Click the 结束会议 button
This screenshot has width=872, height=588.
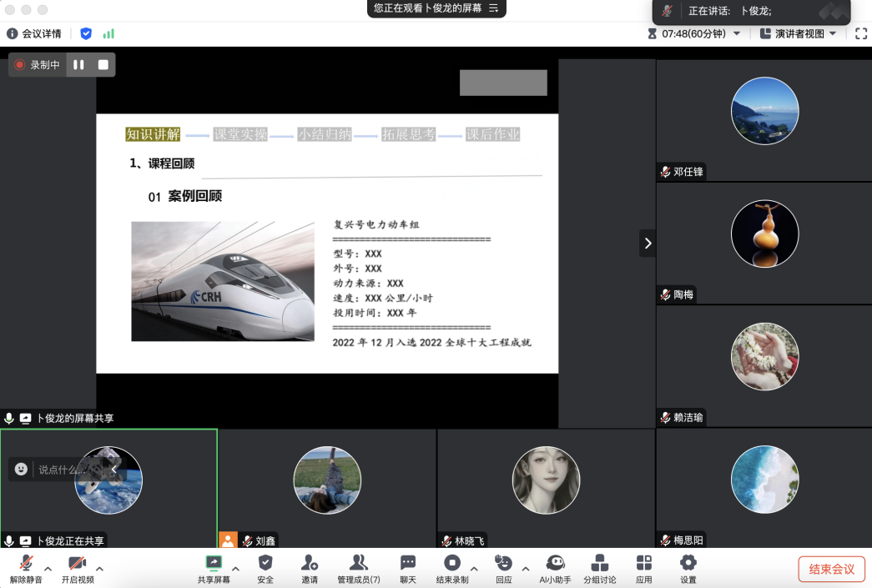[831, 569]
